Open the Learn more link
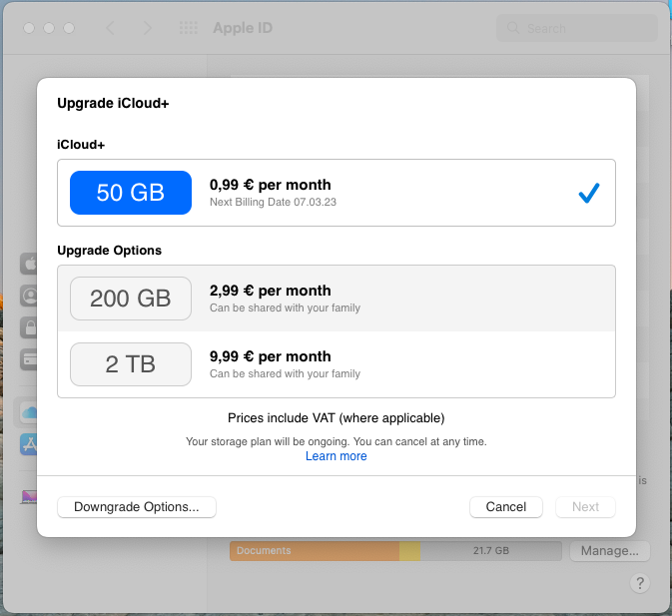Image resolution: width=672 pixels, height=616 pixels. [336, 456]
